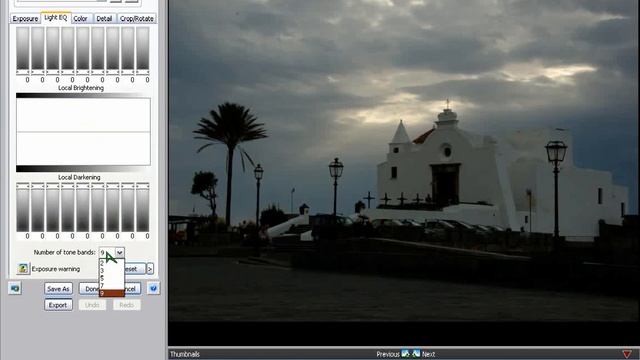Click the Thumbnails label in the bottom bar
The height and width of the screenshot is (360, 640).
(x=185, y=354)
